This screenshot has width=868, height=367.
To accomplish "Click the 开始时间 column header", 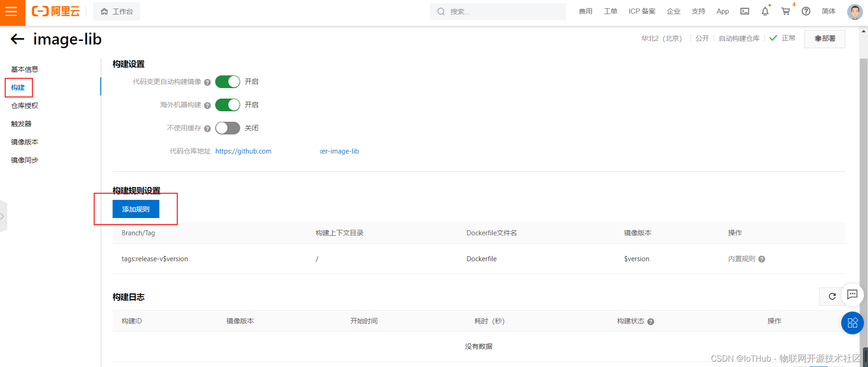I will 364,321.
